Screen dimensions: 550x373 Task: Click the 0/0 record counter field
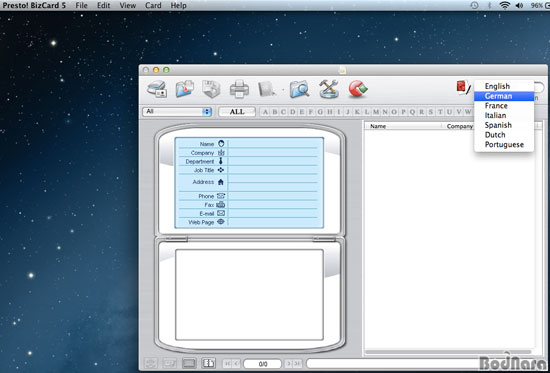tap(263, 364)
